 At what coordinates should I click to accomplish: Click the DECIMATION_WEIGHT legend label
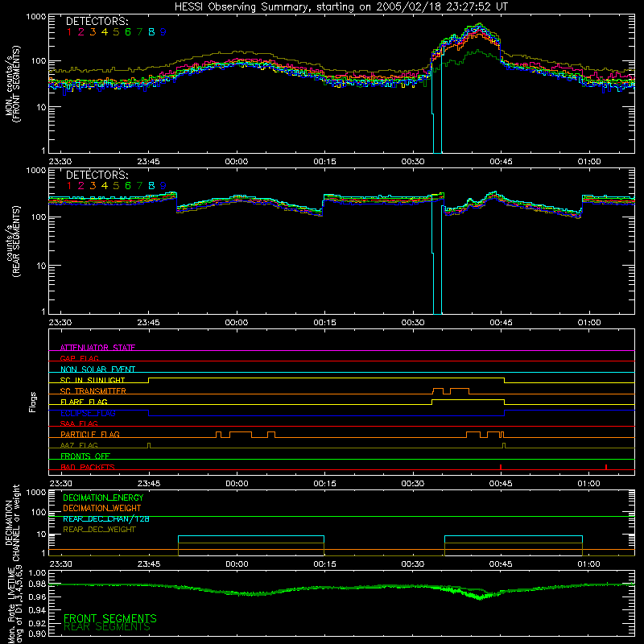[102, 508]
